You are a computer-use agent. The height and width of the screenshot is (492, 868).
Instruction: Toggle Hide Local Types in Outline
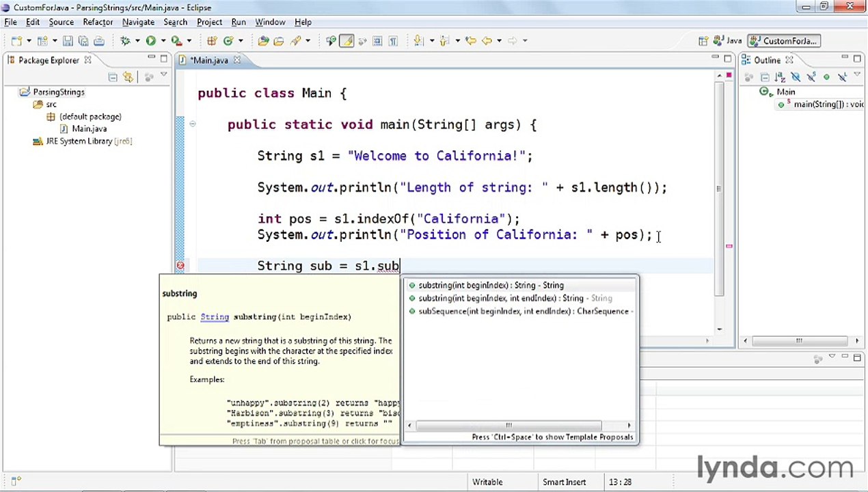[842, 77]
